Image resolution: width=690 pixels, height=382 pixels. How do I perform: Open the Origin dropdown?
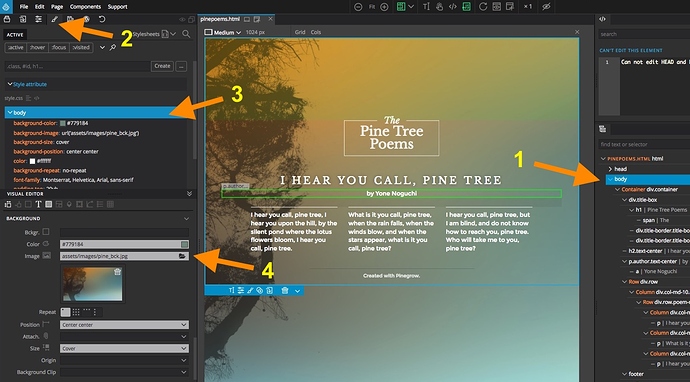tap(124, 360)
